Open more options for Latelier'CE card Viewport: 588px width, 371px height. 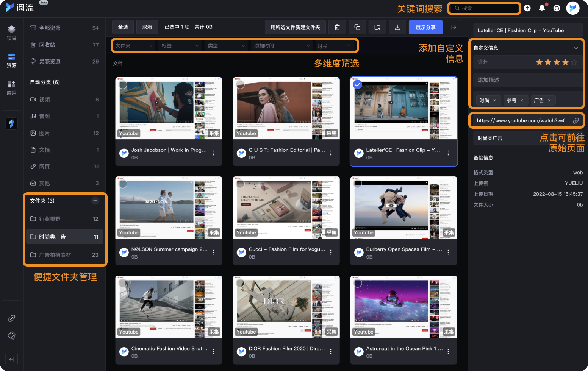pos(448,153)
